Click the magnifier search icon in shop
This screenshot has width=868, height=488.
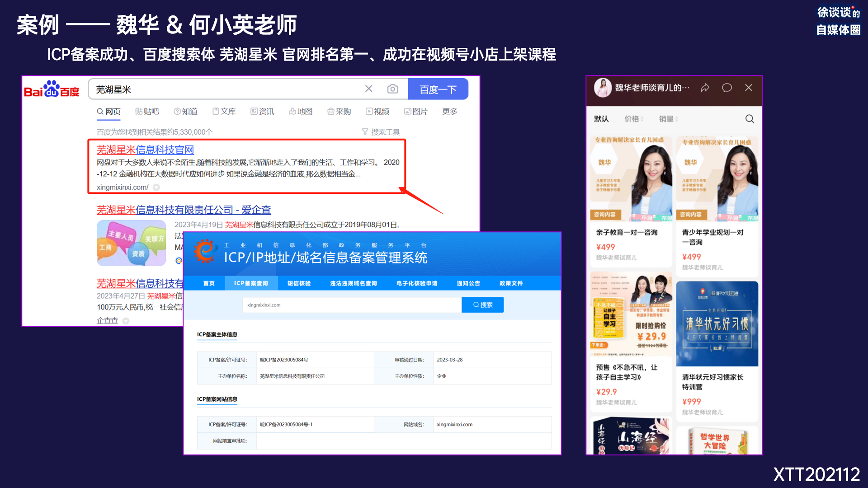(749, 119)
